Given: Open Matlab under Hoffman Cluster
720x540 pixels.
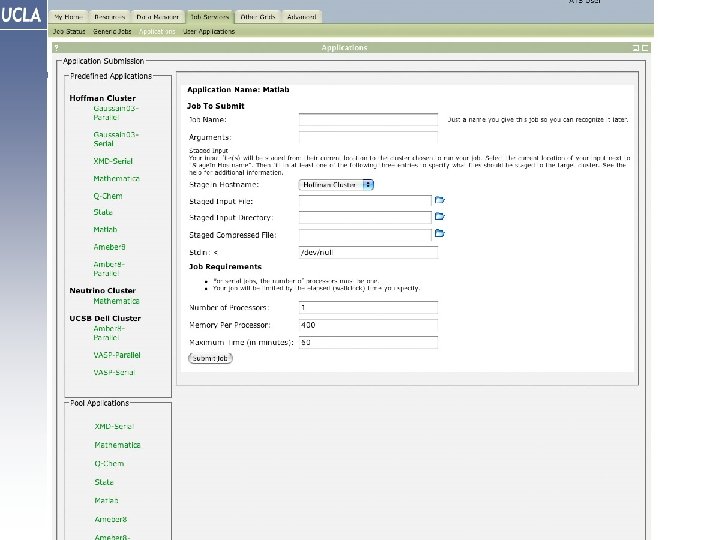Looking at the screenshot, I should click(x=105, y=230).
